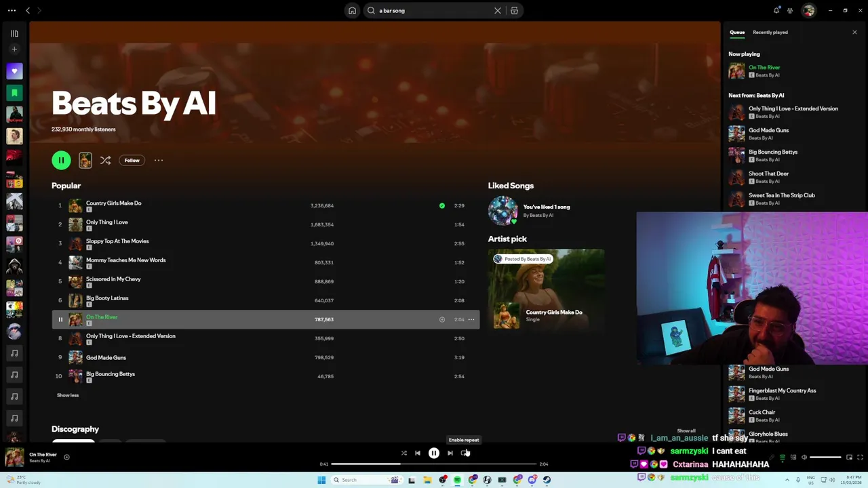Open the Home page icon

click(x=352, y=11)
